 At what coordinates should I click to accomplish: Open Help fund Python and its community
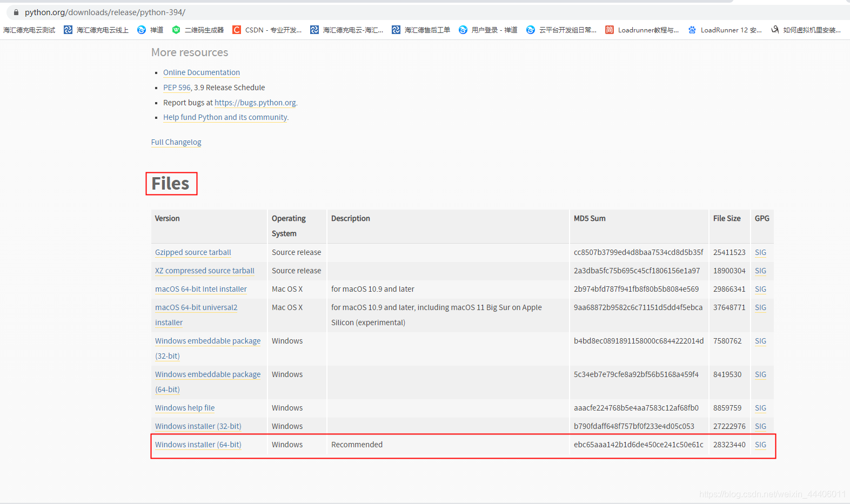click(x=225, y=117)
